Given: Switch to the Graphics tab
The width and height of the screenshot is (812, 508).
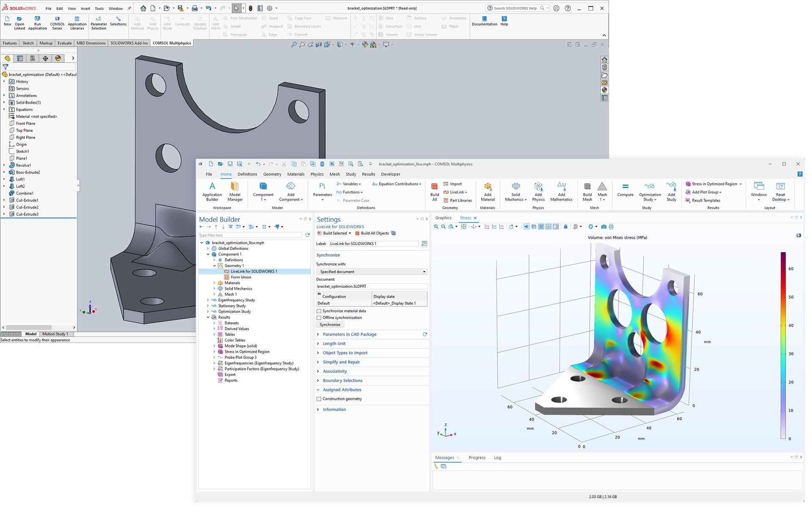Looking at the screenshot, I should click(x=443, y=218).
